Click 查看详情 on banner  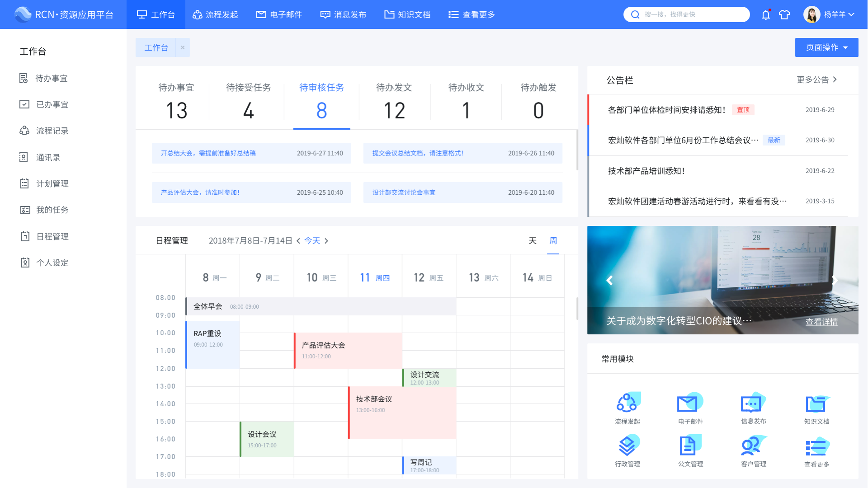[x=821, y=322]
